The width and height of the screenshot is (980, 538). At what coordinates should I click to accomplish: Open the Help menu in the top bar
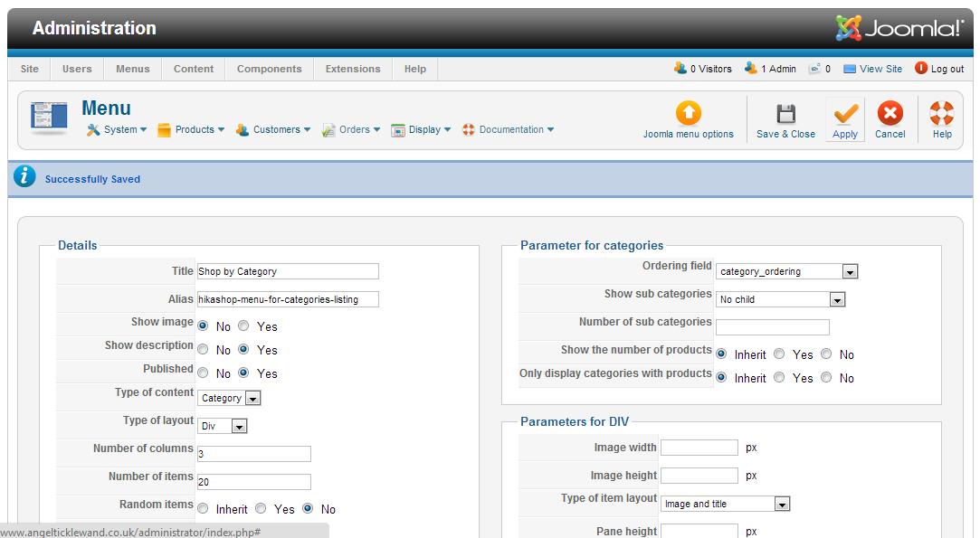tap(415, 69)
